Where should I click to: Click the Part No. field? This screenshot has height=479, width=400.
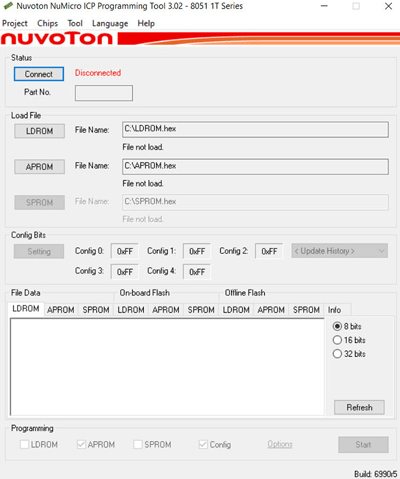point(104,93)
